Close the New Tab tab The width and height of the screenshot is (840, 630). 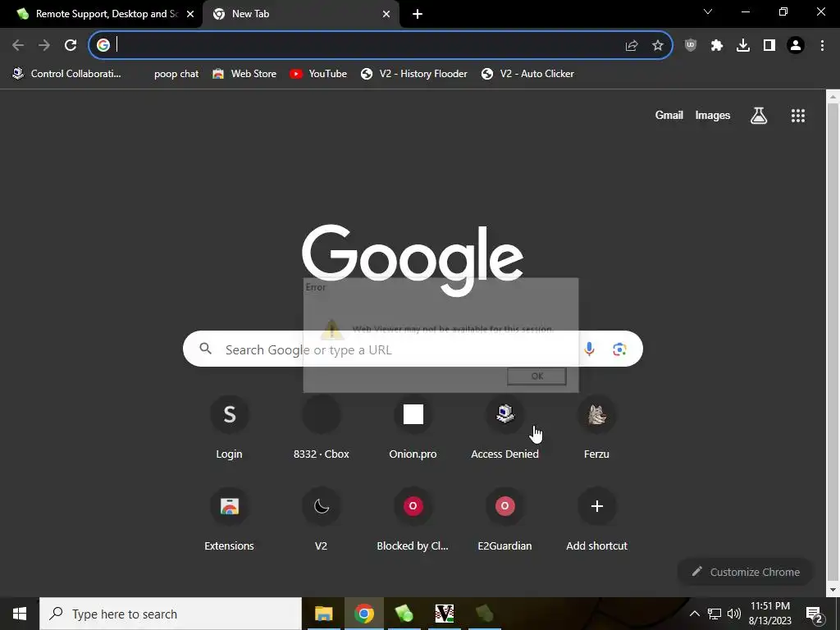pyautogui.click(x=386, y=14)
